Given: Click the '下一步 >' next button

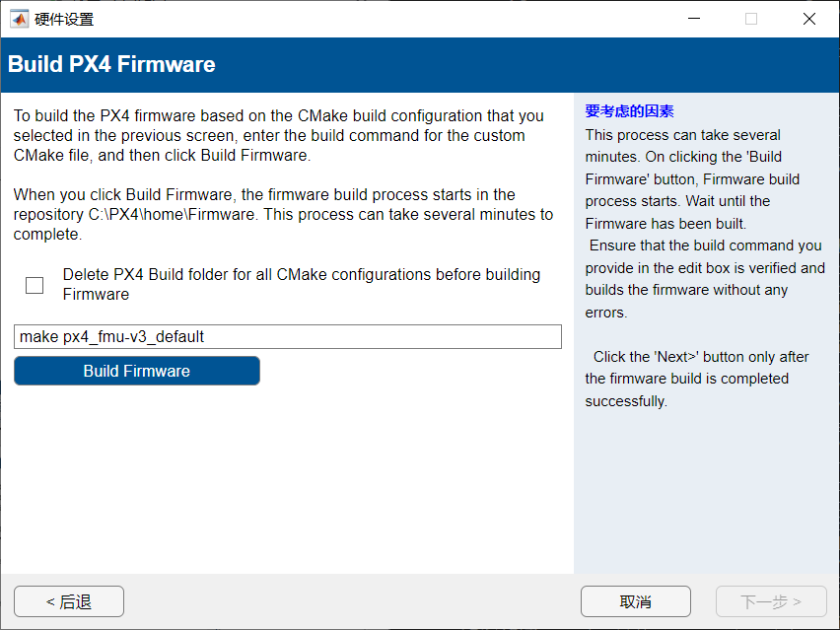Looking at the screenshot, I should [x=771, y=601].
